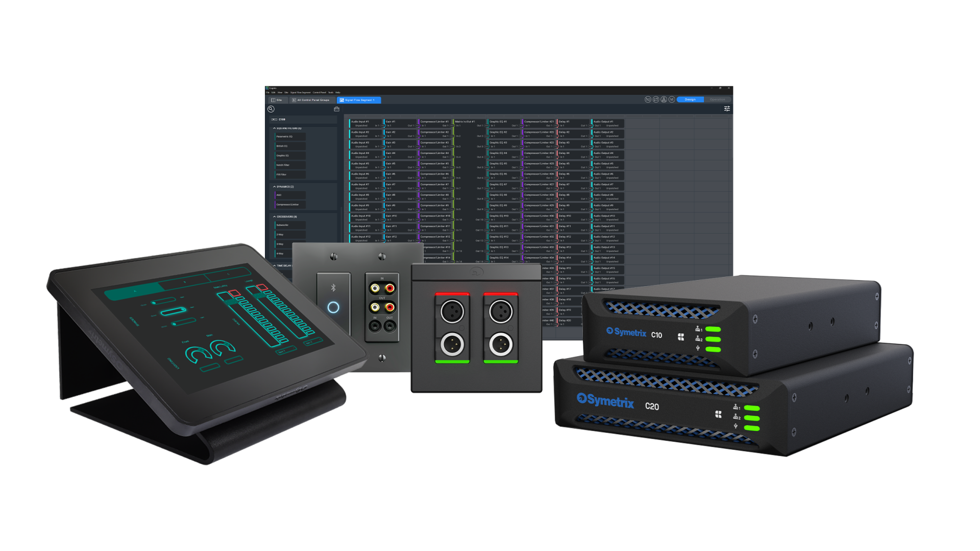Open the Site tab
The image size is (980, 551).
click(277, 100)
